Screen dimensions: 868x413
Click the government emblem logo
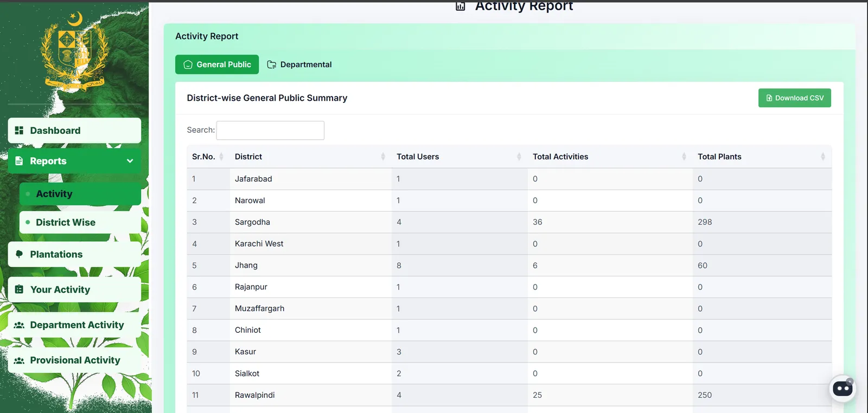[x=74, y=51]
